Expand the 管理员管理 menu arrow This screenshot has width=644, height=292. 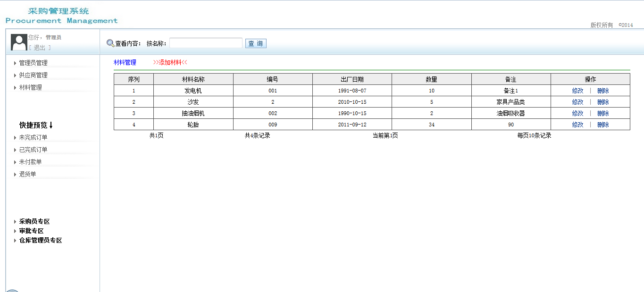(x=15, y=63)
